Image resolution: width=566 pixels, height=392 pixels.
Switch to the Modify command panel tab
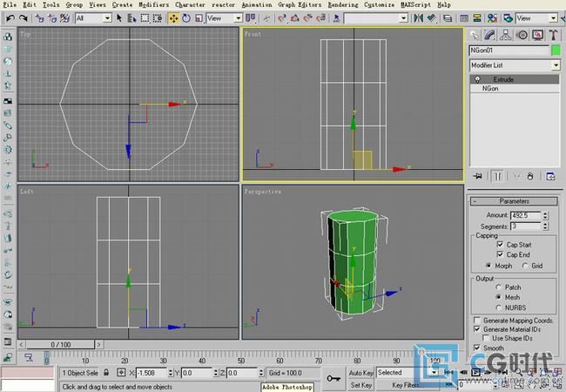tap(490, 35)
